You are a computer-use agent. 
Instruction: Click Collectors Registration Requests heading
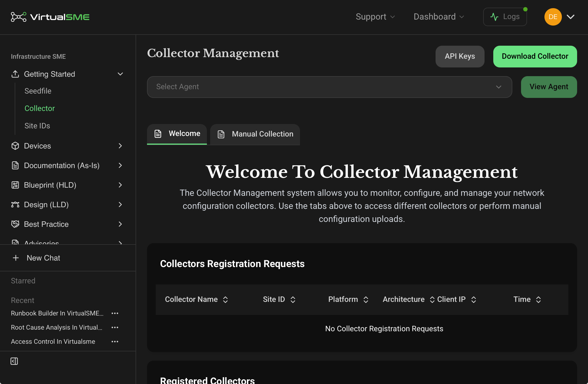[232, 264]
